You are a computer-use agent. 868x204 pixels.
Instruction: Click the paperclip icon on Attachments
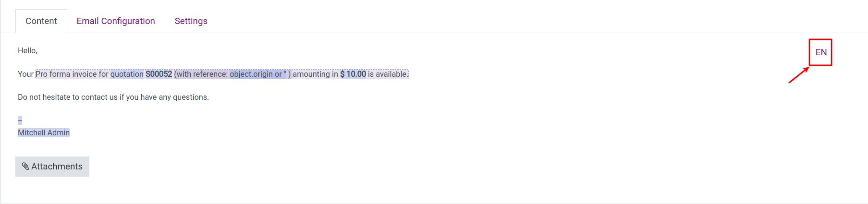point(25,167)
